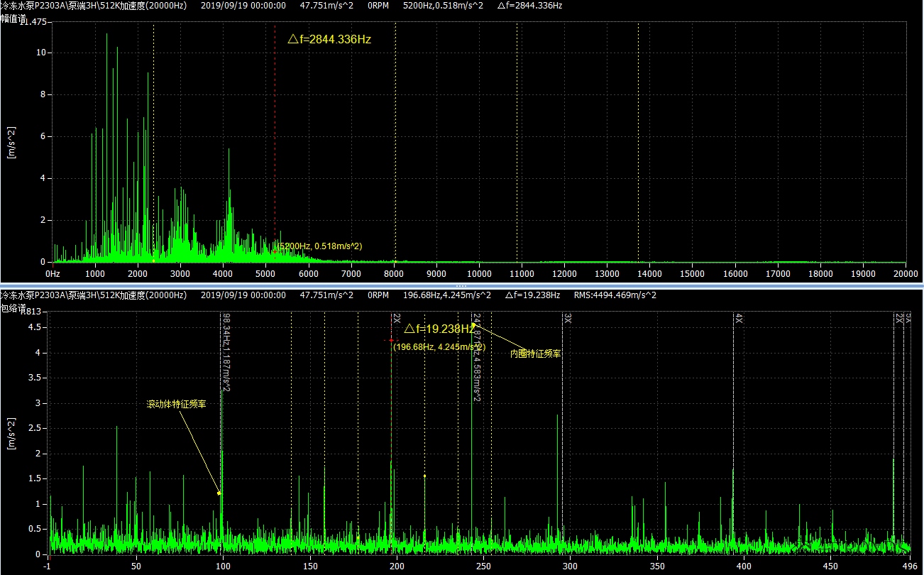
Task: Click the red cursor line at 5200Hz
Action: (x=275, y=142)
